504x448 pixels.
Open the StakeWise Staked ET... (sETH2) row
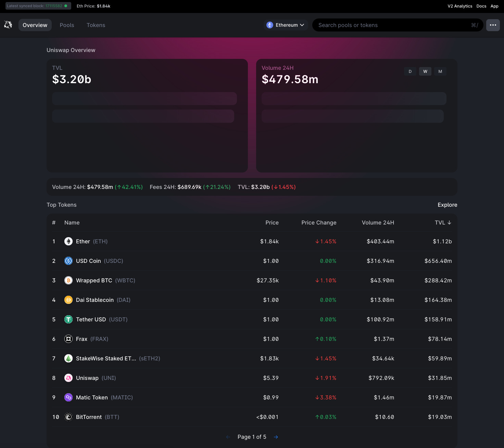[252, 358]
